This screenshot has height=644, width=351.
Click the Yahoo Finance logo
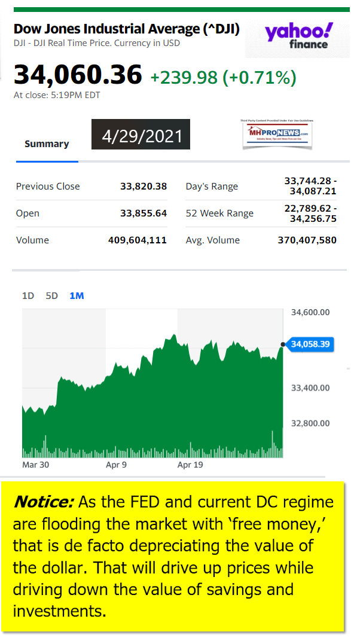click(299, 36)
